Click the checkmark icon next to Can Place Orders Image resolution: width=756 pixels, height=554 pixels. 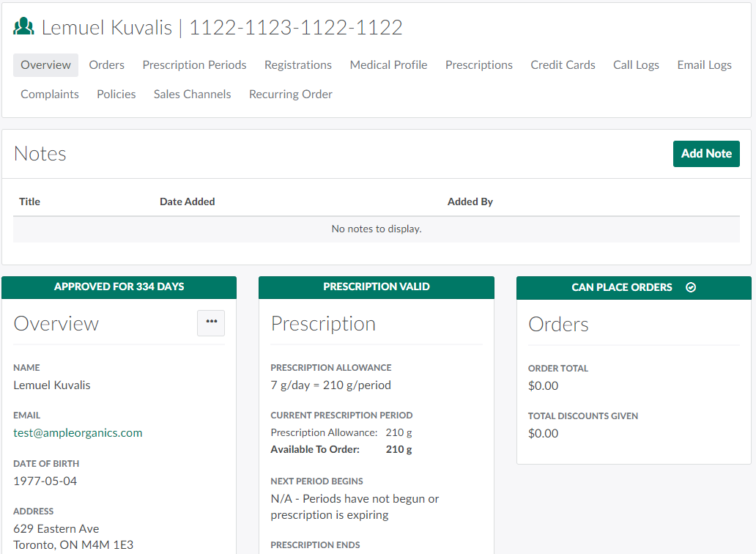pos(690,287)
